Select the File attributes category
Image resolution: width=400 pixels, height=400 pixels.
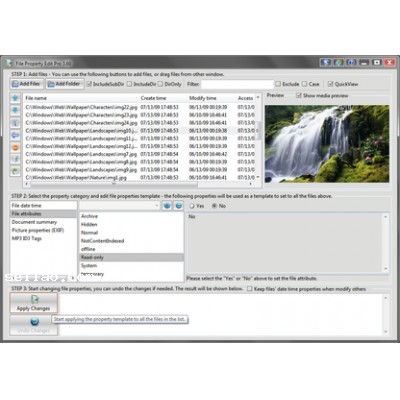coord(43,214)
